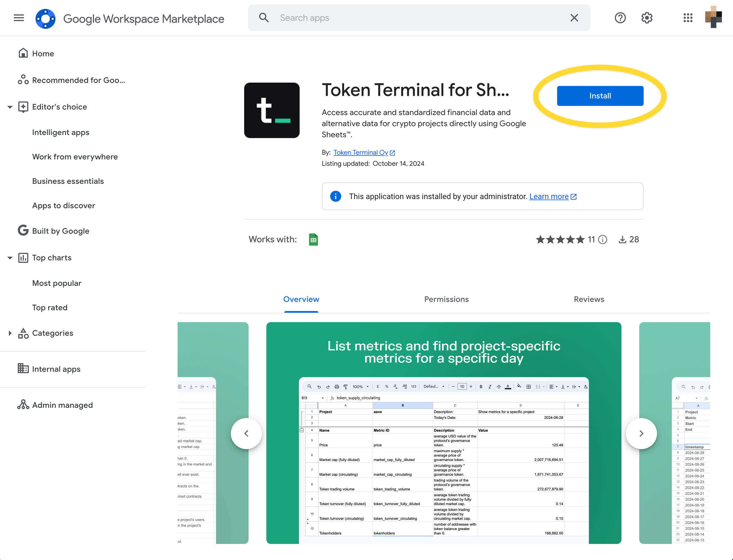Click 'Listing updated: October 14, 2024' text

coord(373,164)
